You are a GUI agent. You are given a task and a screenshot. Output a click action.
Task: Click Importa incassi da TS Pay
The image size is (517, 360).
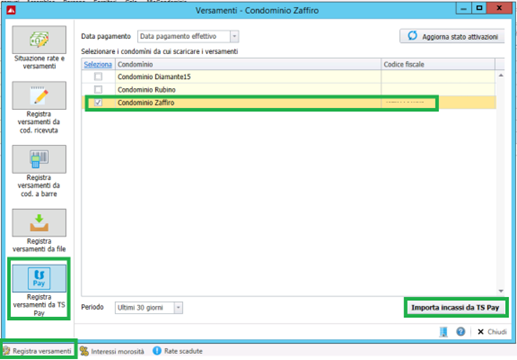(x=455, y=307)
